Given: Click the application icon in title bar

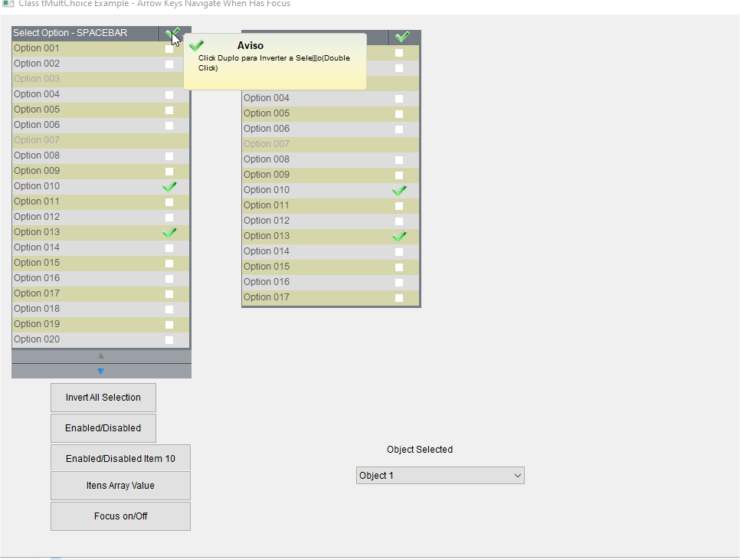Looking at the screenshot, I should pos(8,4).
